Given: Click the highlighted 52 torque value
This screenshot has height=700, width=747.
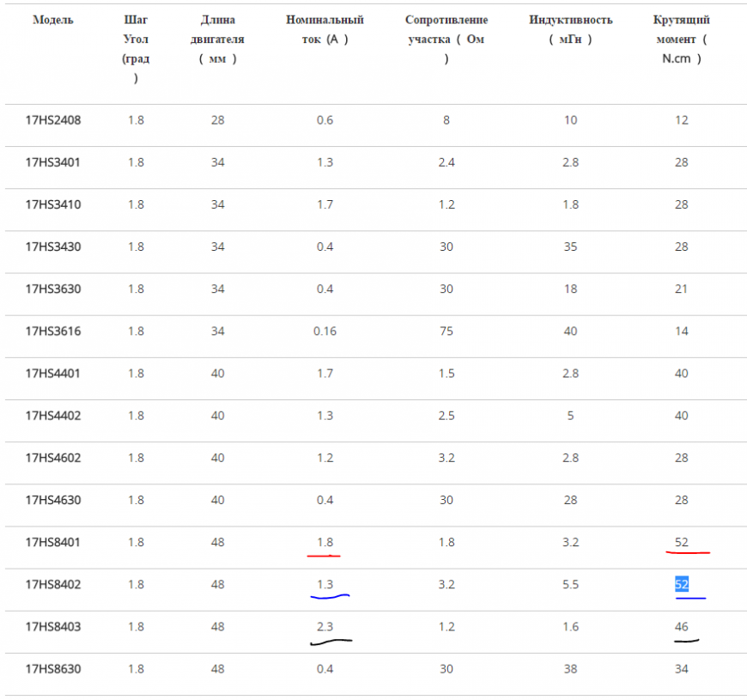Looking at the screenshot, I should (x=682, y=584).
